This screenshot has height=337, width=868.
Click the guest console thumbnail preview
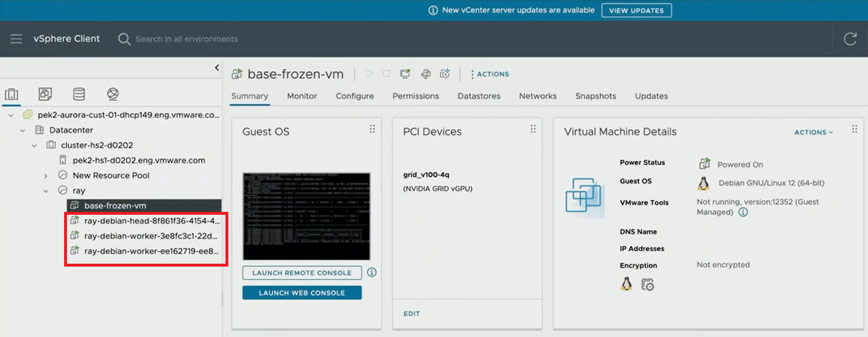(306, 216)
